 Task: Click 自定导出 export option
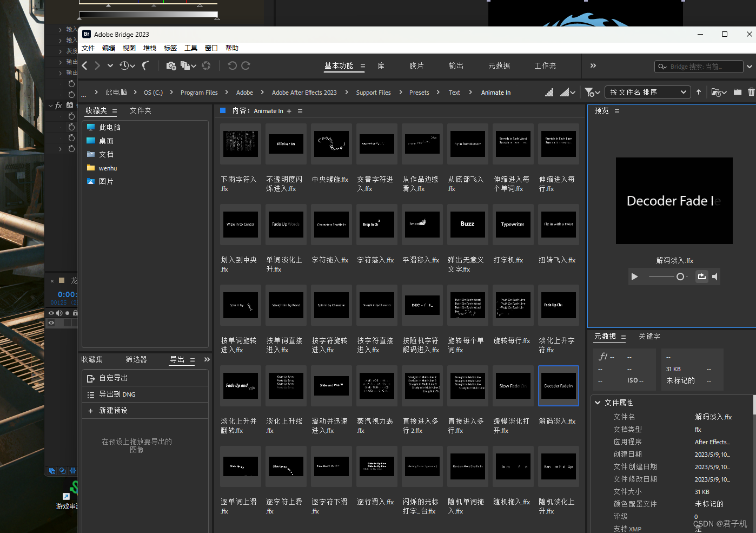145,378
